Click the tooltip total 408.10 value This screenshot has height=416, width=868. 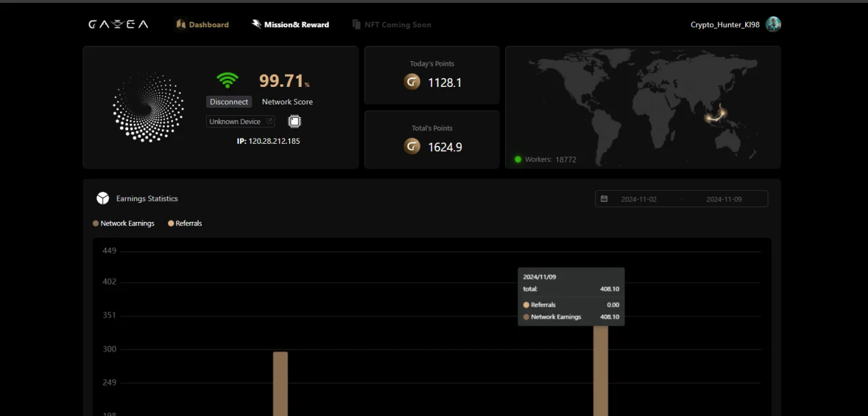click(610, 289)
